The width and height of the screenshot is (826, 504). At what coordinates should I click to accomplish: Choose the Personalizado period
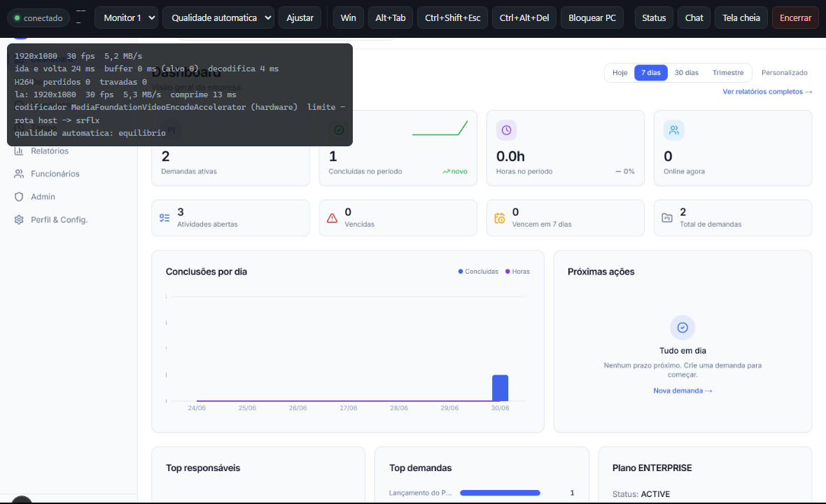click(784, 73)
